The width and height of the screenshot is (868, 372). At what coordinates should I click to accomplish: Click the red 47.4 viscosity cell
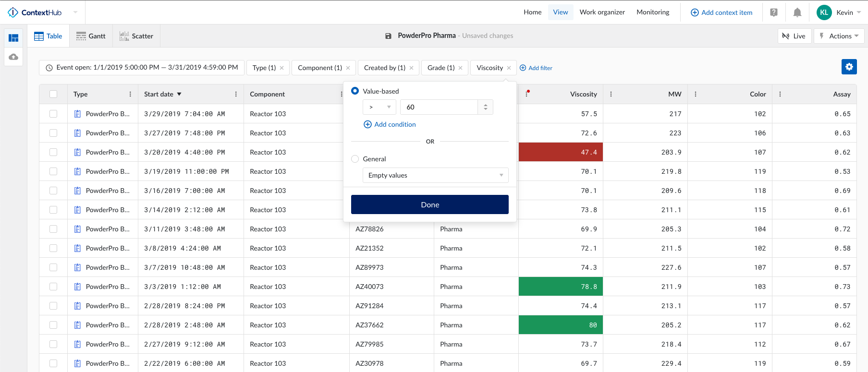click(x=561, y=152)
